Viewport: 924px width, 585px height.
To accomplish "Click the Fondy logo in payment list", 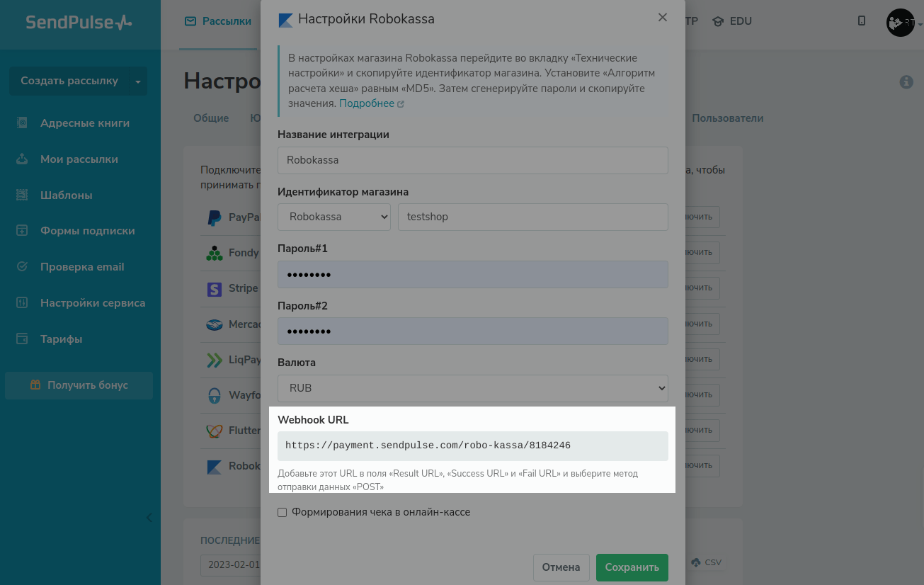I will [214, 253].
